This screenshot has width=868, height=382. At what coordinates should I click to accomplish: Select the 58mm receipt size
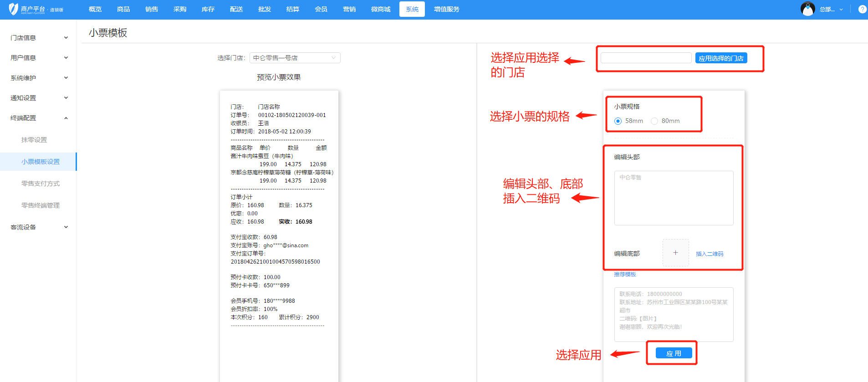pos(618,121)
